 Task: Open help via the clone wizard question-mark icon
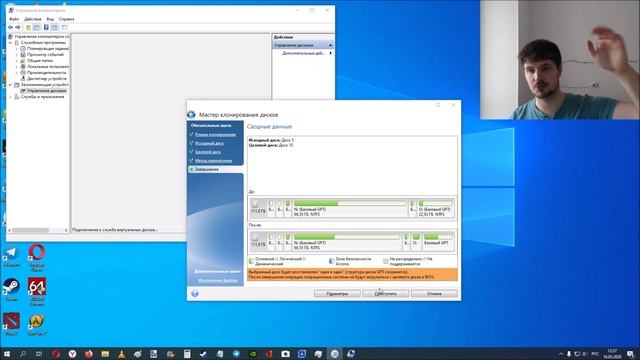tap(195, 293)
